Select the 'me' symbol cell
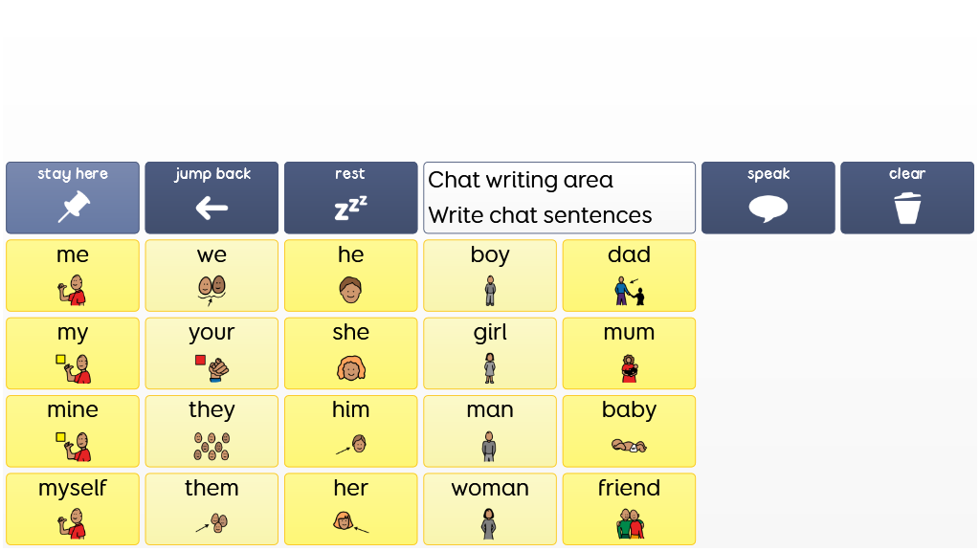The width and height of the screenshot is (980, 551). pyautogui.click(x=73, y=275)
